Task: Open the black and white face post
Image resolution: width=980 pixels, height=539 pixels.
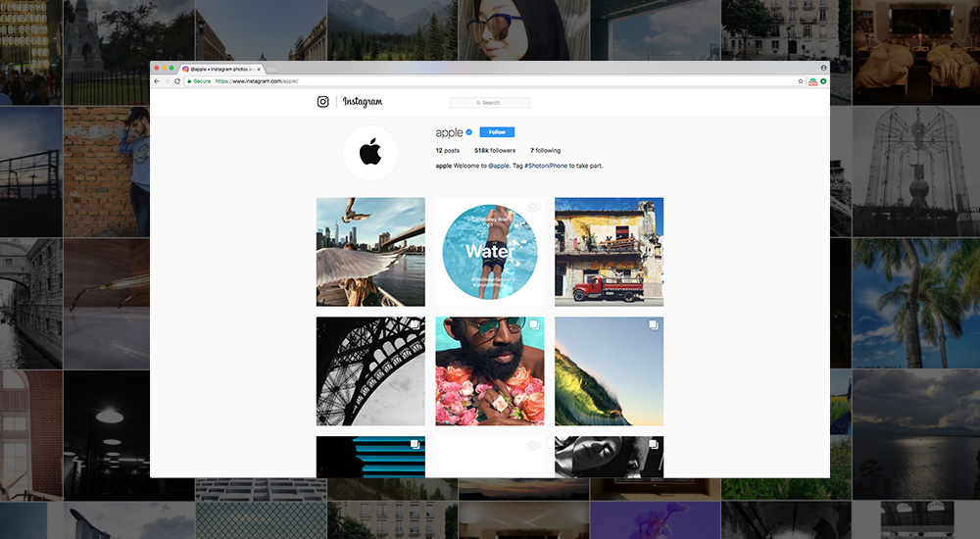Action: [609, 457]
